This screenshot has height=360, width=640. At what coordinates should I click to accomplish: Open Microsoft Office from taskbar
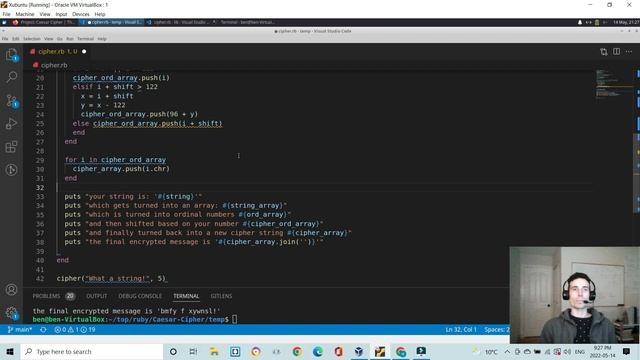[x=338, y=351]
